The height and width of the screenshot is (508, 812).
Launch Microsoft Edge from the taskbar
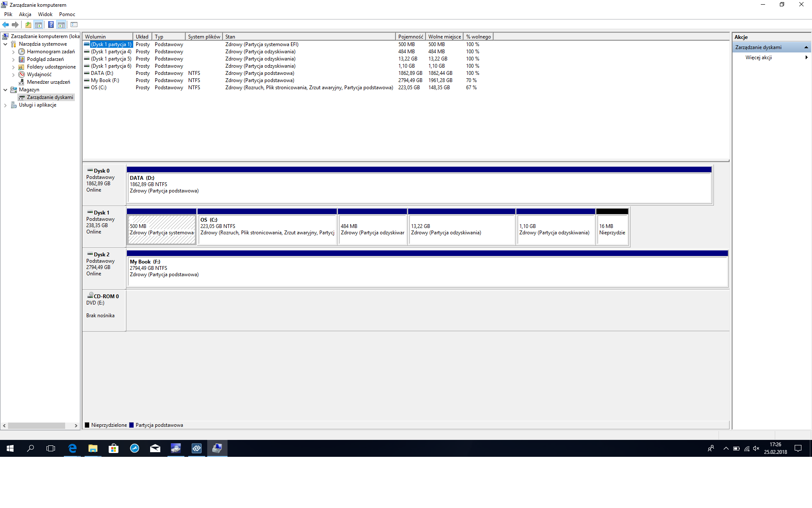pos(72,448)
